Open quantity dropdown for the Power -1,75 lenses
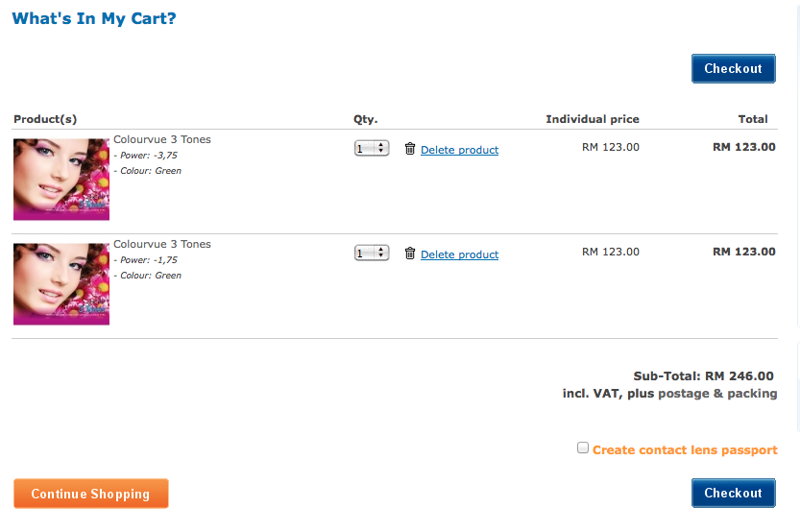Image resolution: width=800 pixels, height=532 pixels. (x=372, y=253)
